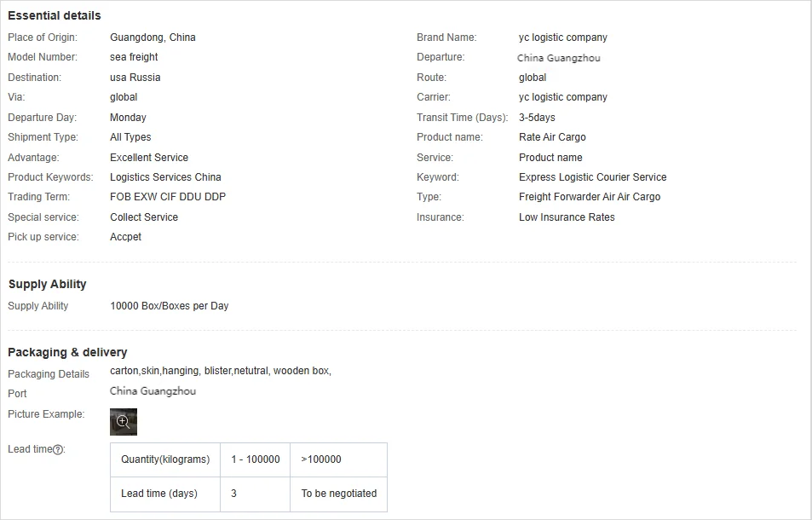
Task: Click the Low Insurance Rates value
Action: 567,217
